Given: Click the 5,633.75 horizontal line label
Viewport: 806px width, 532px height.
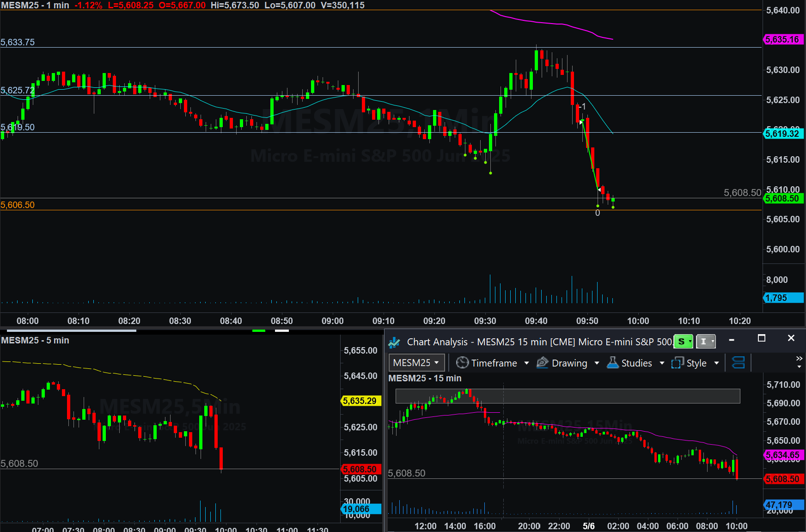Looking at the screenshot, I should click(18, 42).
